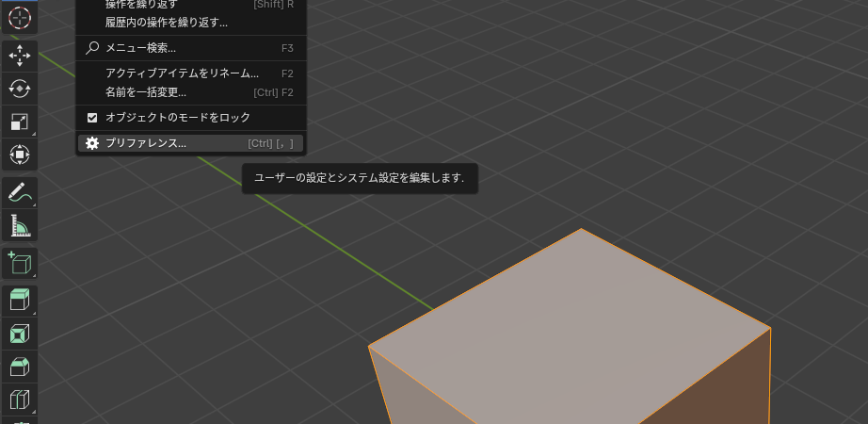Screen dimensions: 868x424
Task: Select the Transform tool
Action: (x=20, y=155)
